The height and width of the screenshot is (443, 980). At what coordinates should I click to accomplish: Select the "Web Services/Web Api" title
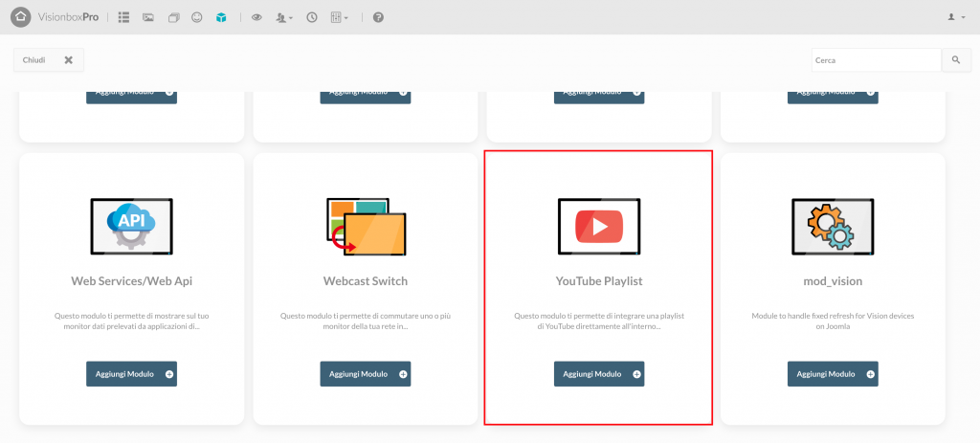tap(132, 281)
